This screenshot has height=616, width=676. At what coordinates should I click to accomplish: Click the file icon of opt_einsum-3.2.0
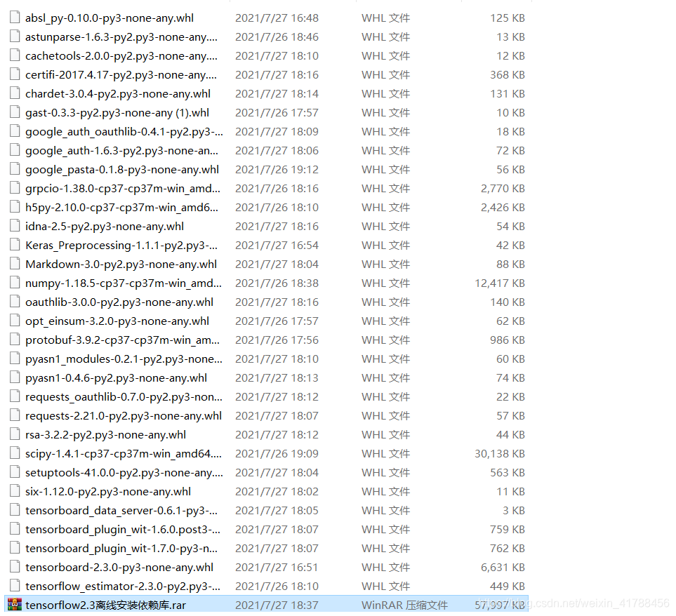pos(15,321)
